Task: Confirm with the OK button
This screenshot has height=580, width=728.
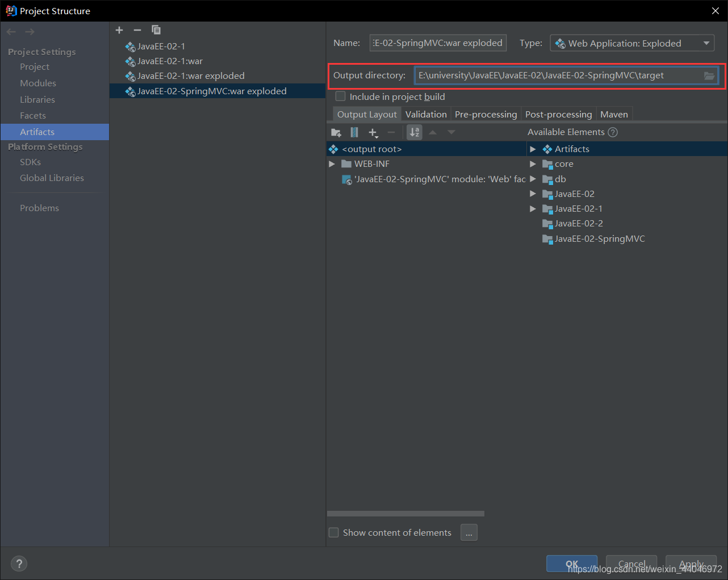Action: (572, 564)
